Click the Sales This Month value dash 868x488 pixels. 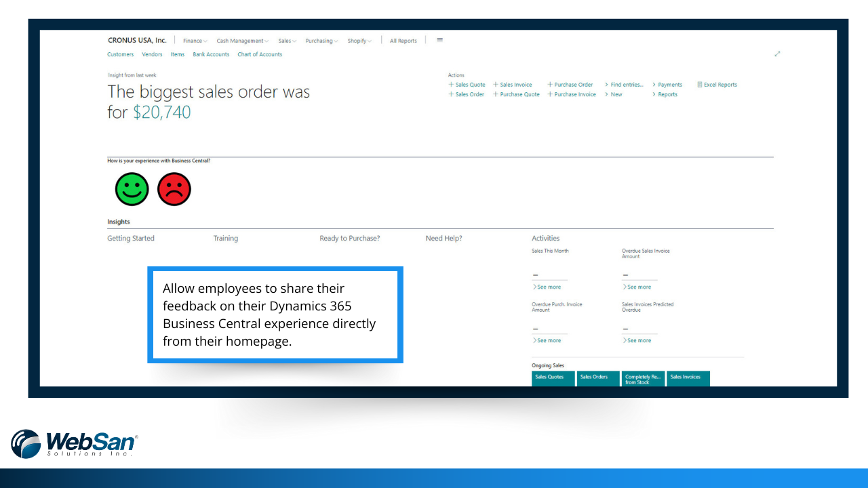[536, 275]
